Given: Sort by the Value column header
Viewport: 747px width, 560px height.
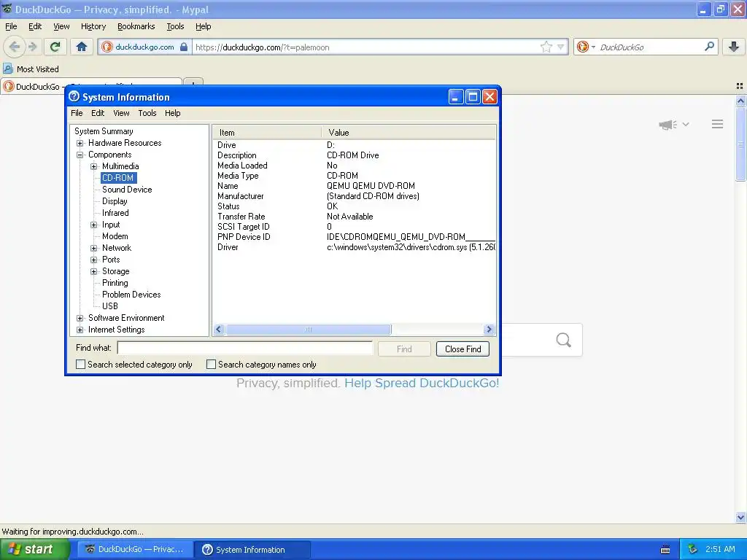Looking at the screenshot, I should (409, 133).
